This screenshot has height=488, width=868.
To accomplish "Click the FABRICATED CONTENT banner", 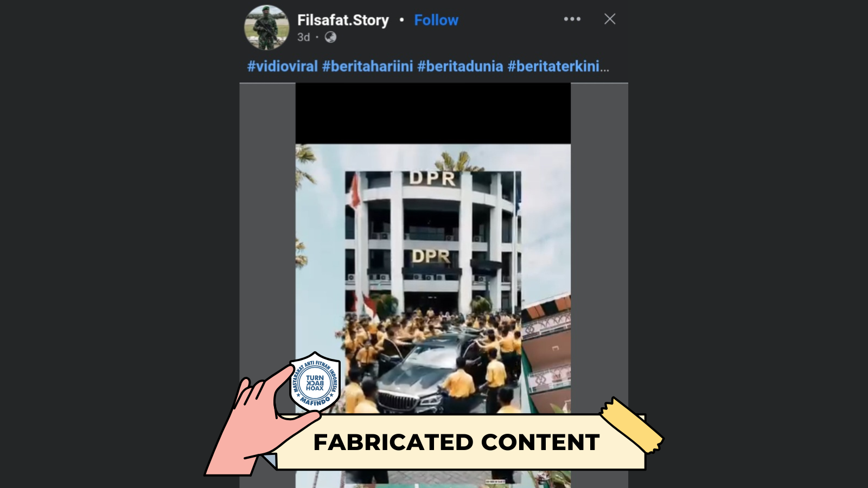I will click(456, 442).
